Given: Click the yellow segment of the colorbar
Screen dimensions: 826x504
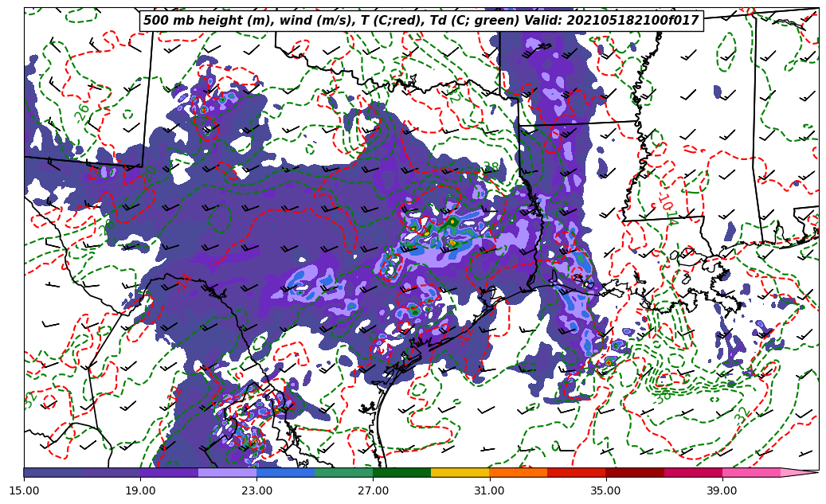Looking at the screenshot, I should [x=460, y=472].
